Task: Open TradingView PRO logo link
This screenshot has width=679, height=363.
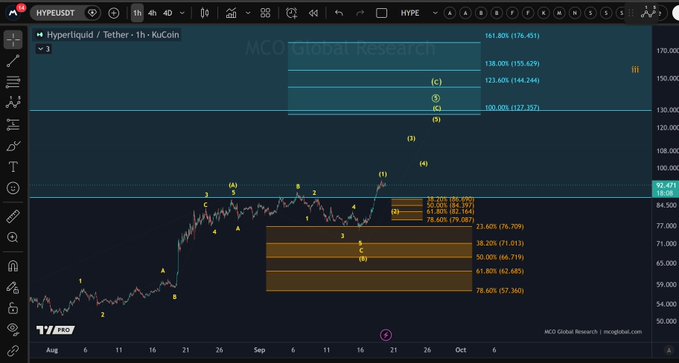Action: click(55, 330)
